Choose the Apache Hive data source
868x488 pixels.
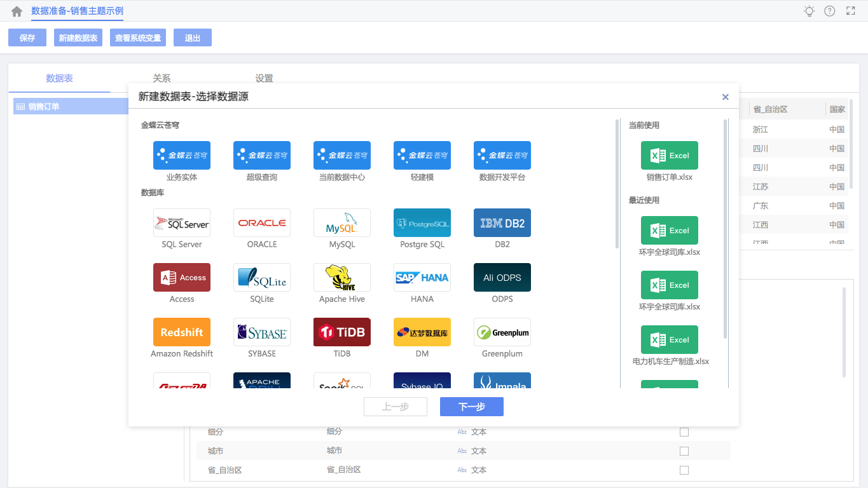tap(342, 278)
